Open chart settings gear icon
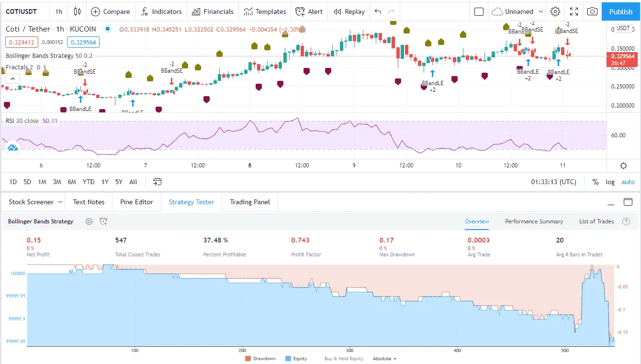Screen dimensions: 641x364 [x=555, y=11]
